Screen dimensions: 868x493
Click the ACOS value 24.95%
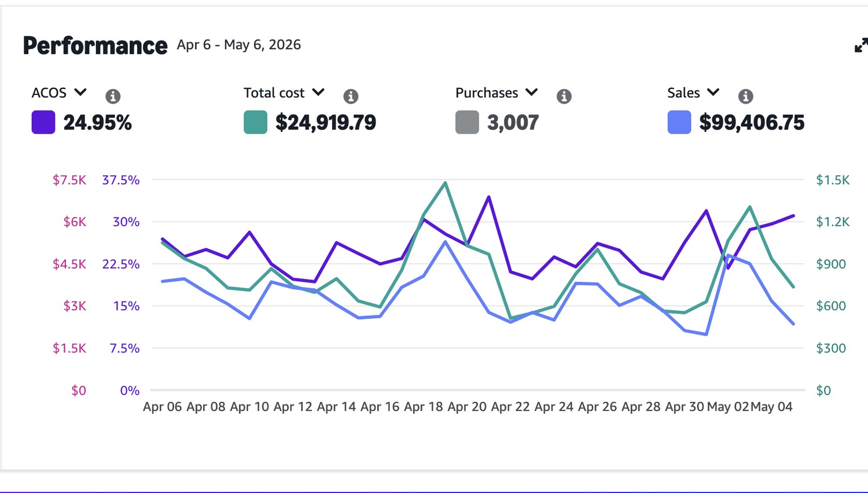98,123
